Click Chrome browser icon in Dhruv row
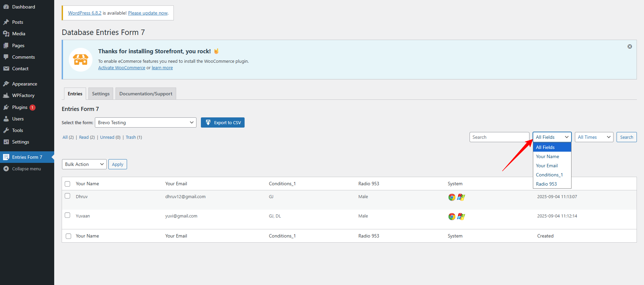Image resolution: width=644 pixels, height=285 pixels. click(452, 197)
